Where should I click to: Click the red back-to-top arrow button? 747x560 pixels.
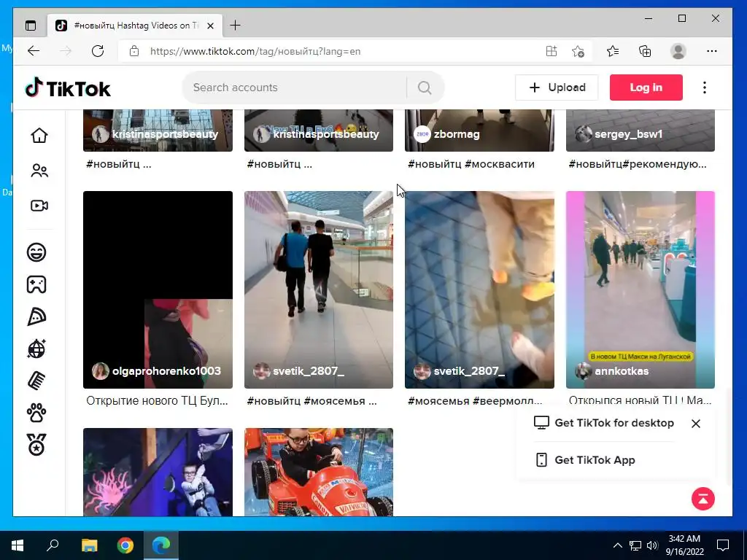pos(703,499)
